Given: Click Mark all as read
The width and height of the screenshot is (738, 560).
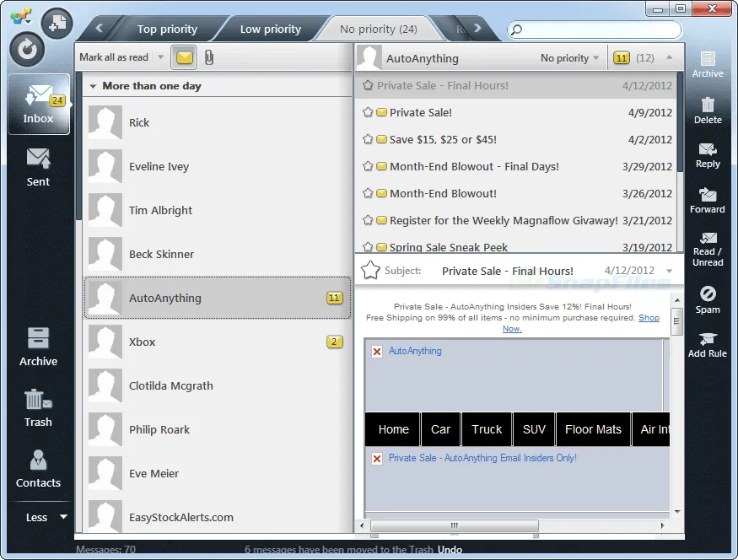Looking at the screenshot, I should [114, 57].
